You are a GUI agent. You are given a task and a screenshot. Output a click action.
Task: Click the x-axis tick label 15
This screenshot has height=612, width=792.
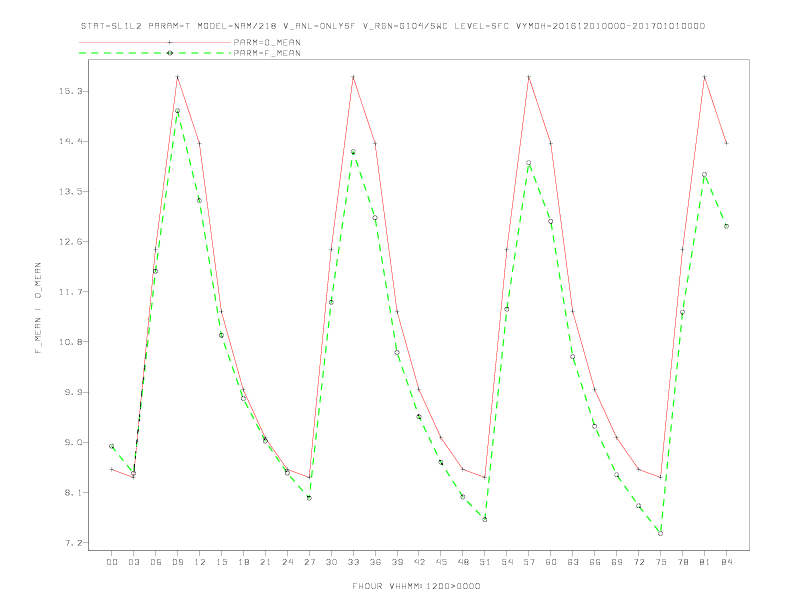[221, 562]
